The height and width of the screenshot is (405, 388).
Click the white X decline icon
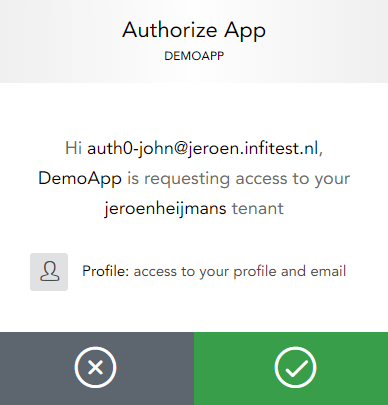click(x=96, y=367)
